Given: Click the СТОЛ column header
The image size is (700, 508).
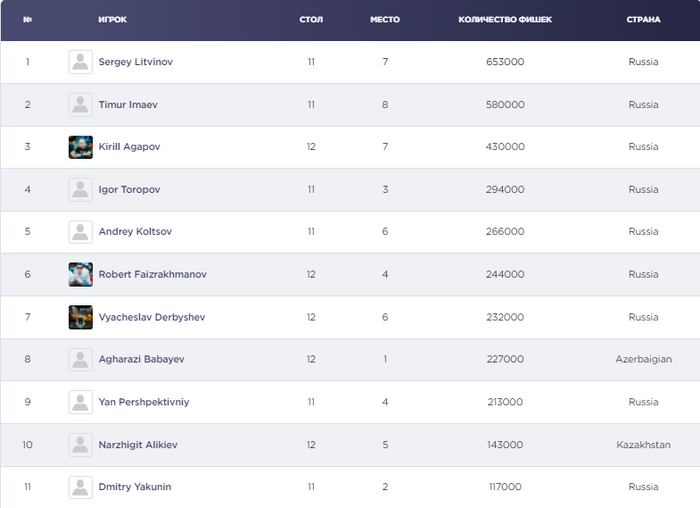Looking at the screenshot, I should (x=311, y=20).
